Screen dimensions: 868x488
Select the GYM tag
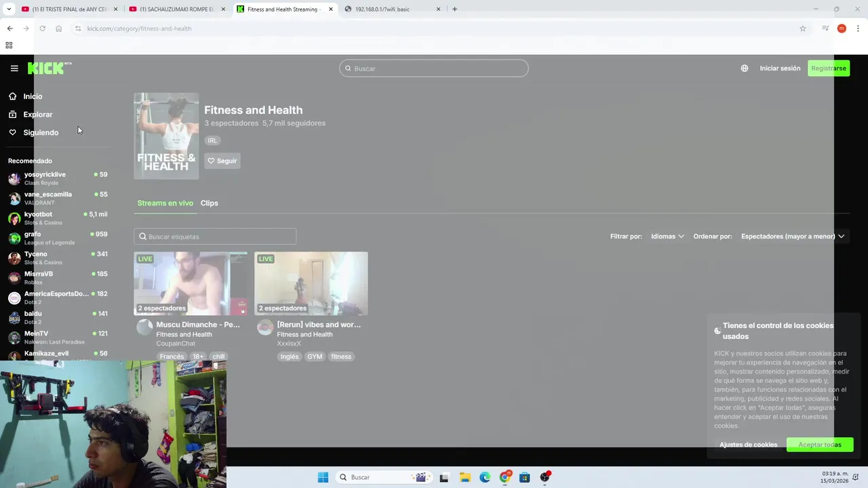(315, 357)
